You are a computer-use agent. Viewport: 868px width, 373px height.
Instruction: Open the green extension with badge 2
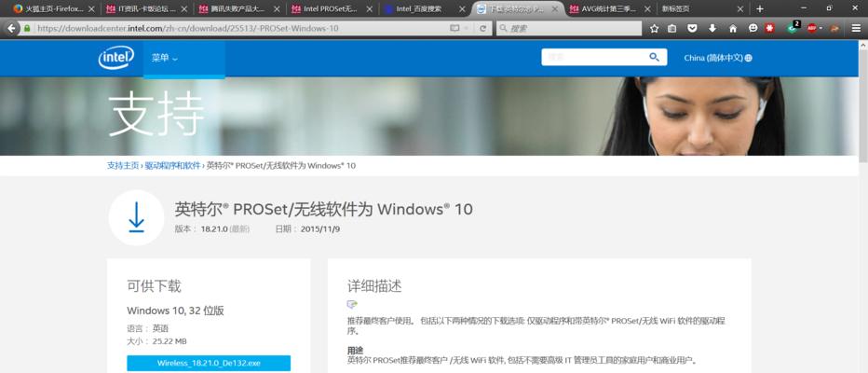[793, 28]
